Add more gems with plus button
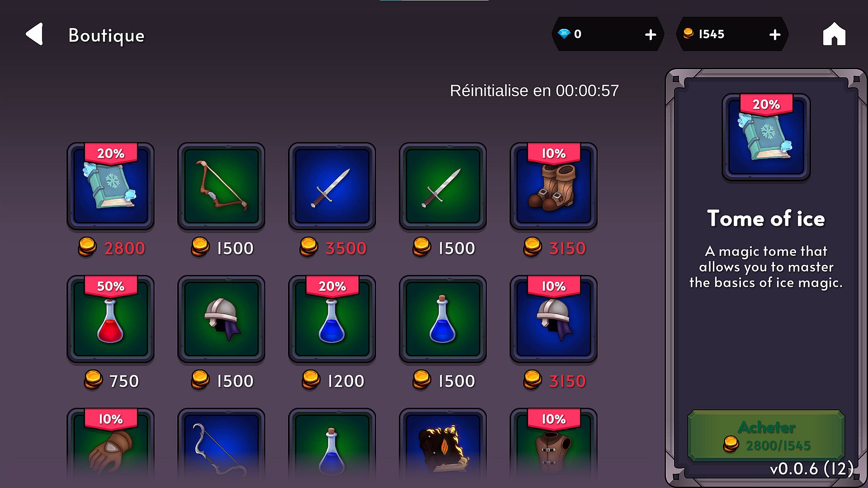The height and width of the screenshot is (488, 868). point(650,34)
